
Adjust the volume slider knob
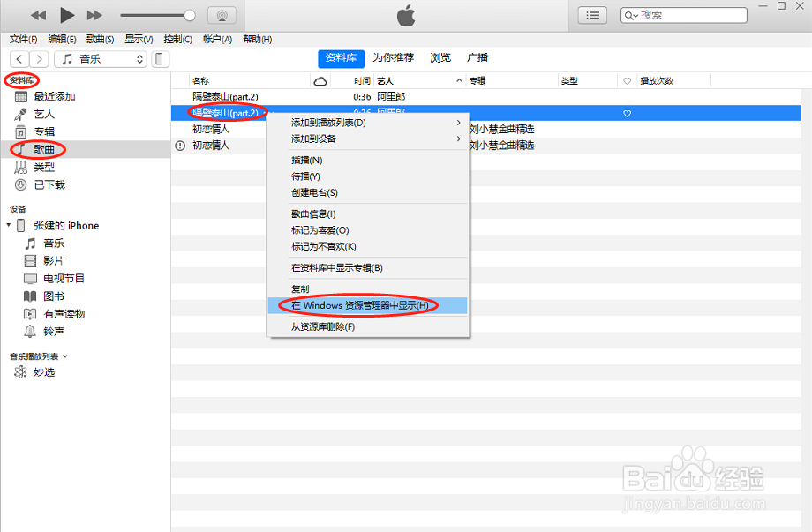(190, 16)
